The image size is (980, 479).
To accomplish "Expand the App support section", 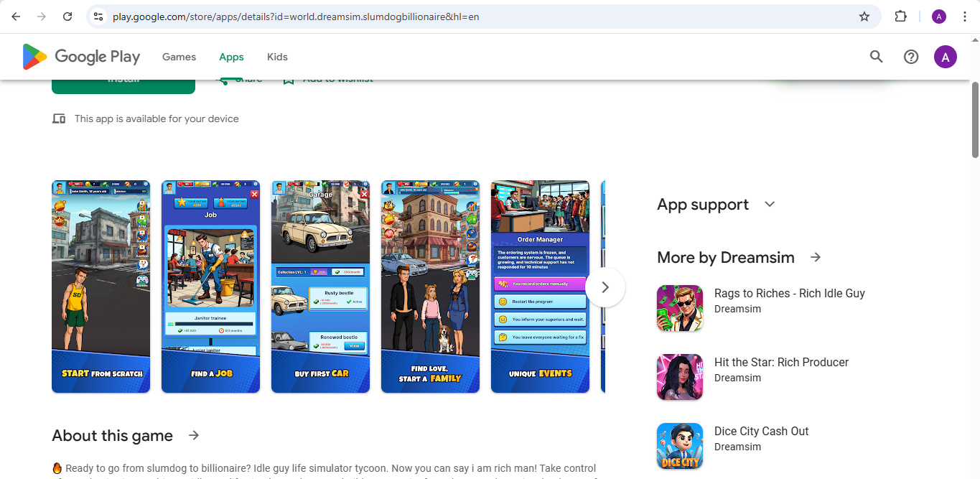I will (x=770, y=205).
